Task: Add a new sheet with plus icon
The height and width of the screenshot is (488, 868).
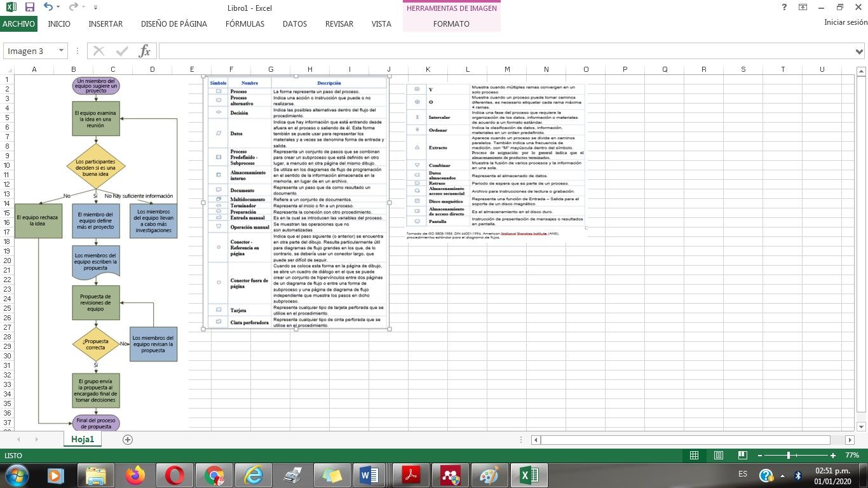Action: [128, 439]
